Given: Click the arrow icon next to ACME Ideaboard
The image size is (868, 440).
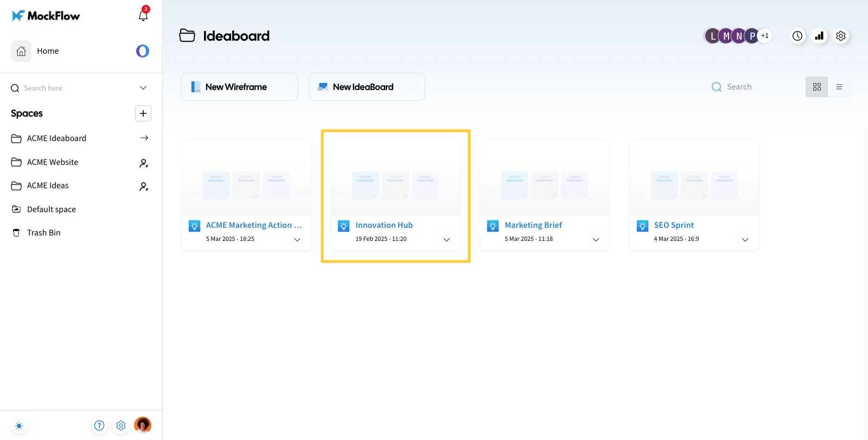Looking at the screenshot, I should click(144, 138).
